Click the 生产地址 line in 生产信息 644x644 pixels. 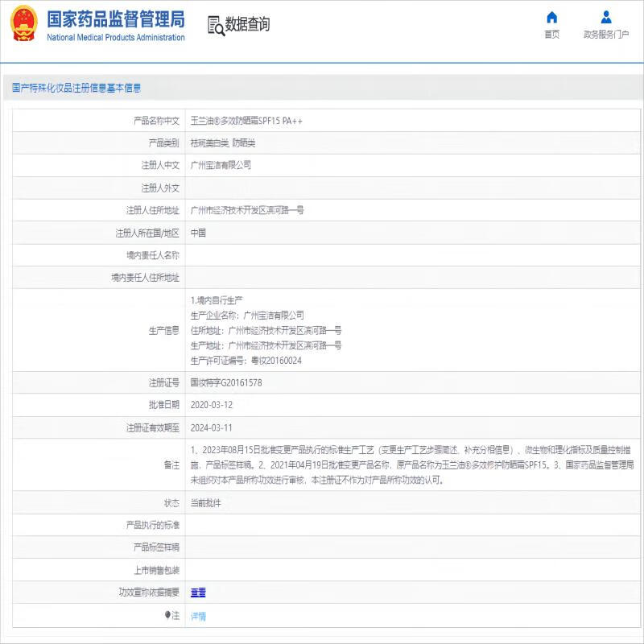pyautogui.click(x=266, y=345)
